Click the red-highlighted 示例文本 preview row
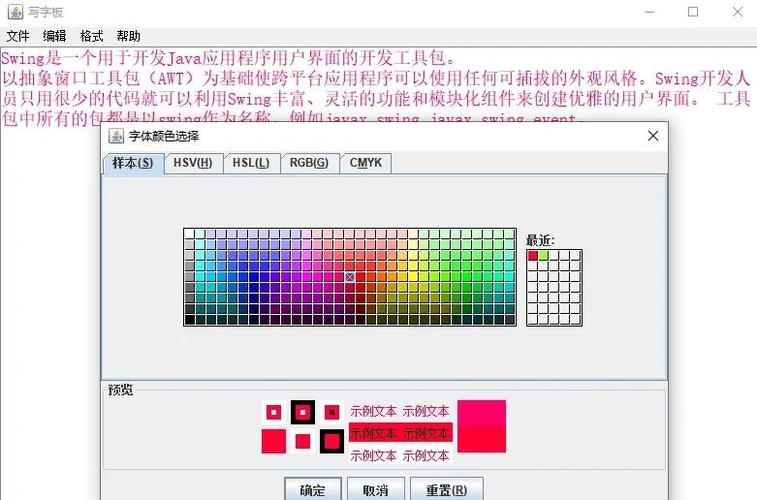 (400, 433)
